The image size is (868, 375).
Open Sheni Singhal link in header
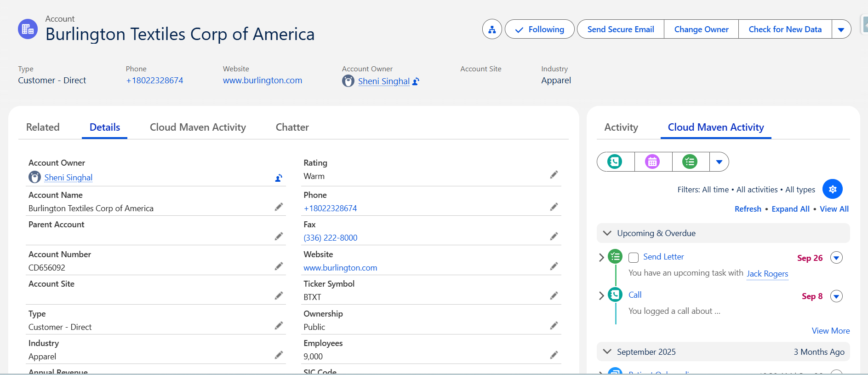(x=384, y=81)
